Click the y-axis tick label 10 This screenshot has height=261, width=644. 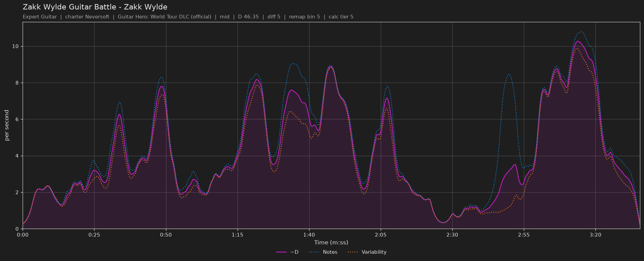[x=15, y=47]
